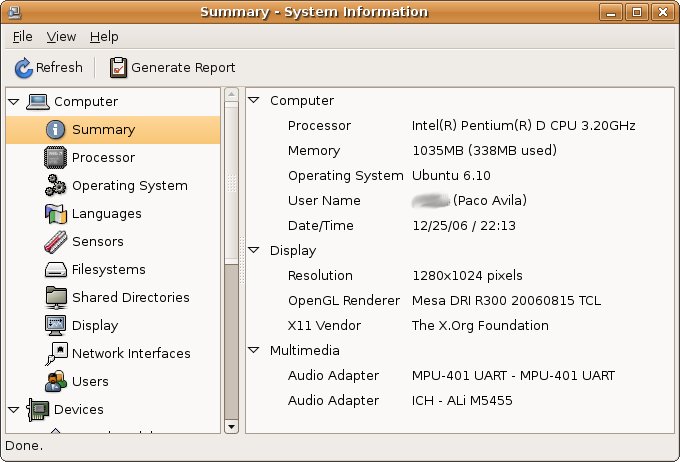Select the Processor chip icon in sidebar
The height and width of the screenshot is (462, 680).
[x=56, y=158]
